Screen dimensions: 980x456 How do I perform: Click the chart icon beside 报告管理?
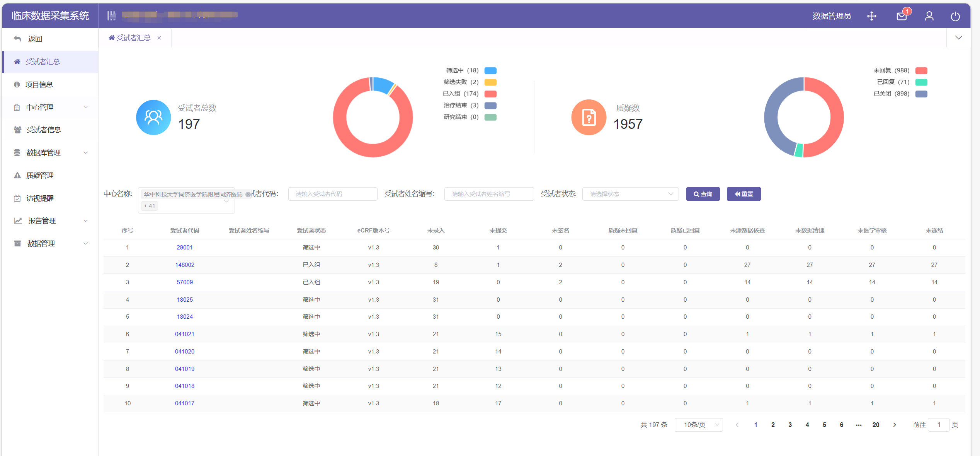pyautogui.click(x=18, y=220)
